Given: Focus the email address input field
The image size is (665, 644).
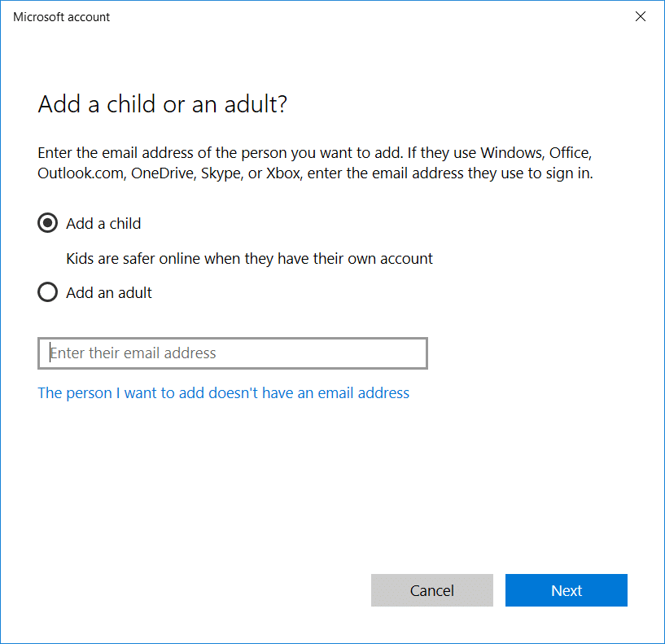Looking at the screenshot, I should click(233, 353).
